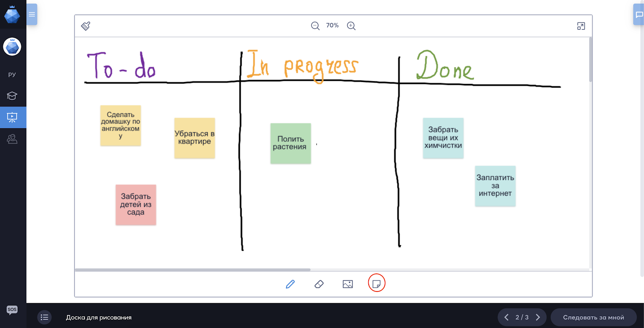Open the chat panel icon
The width and height of the screenshot is (644, 328).
tap(639, 14)
